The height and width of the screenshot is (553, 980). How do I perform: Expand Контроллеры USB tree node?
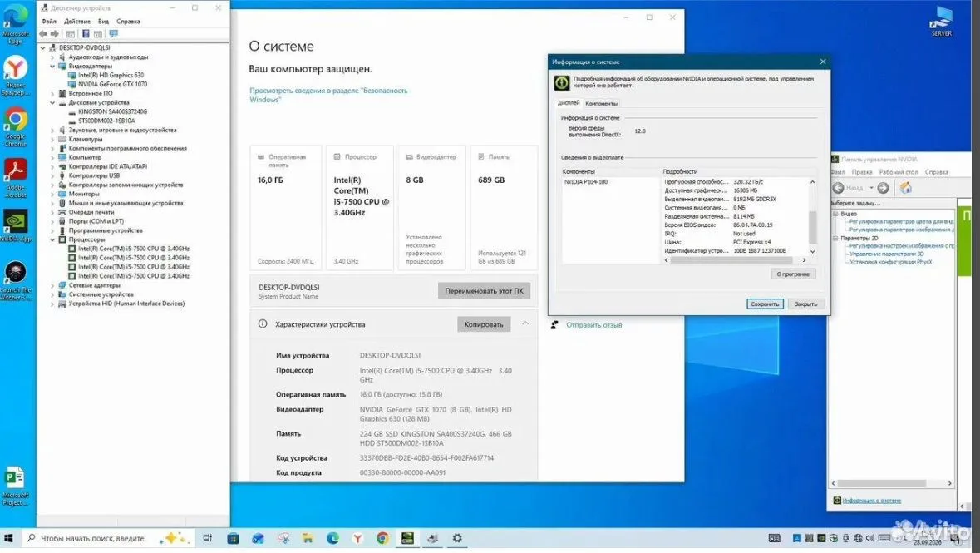pos(52,175)
